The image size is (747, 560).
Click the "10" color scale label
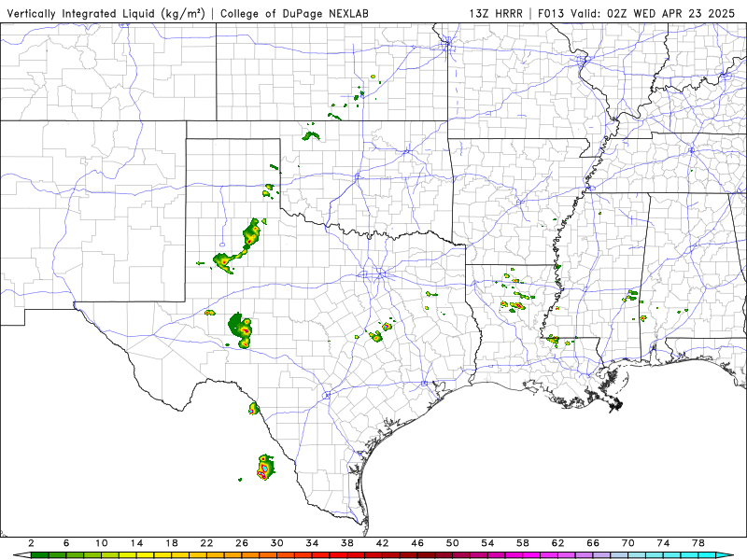102,543
